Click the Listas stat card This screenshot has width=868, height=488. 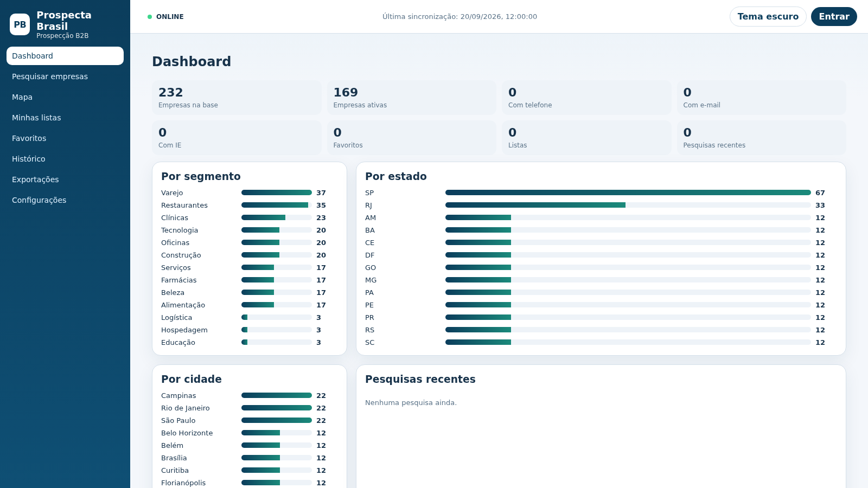click(x=586, y=138)
